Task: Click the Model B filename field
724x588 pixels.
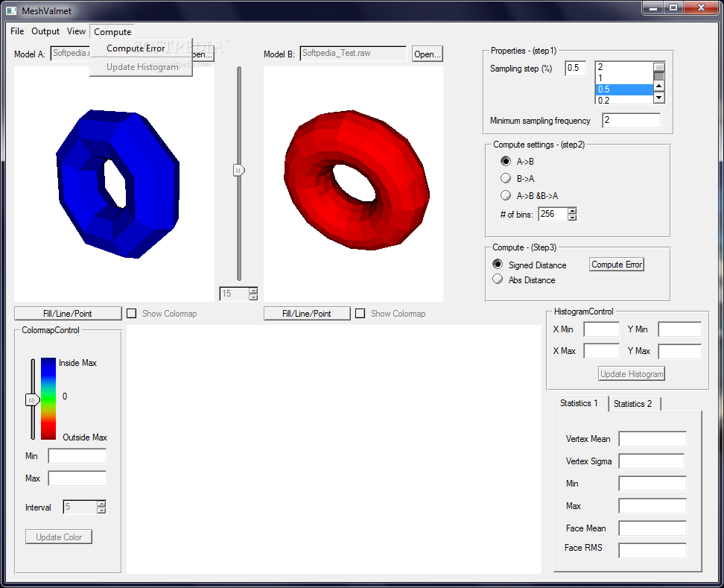Action: (353, 53)
